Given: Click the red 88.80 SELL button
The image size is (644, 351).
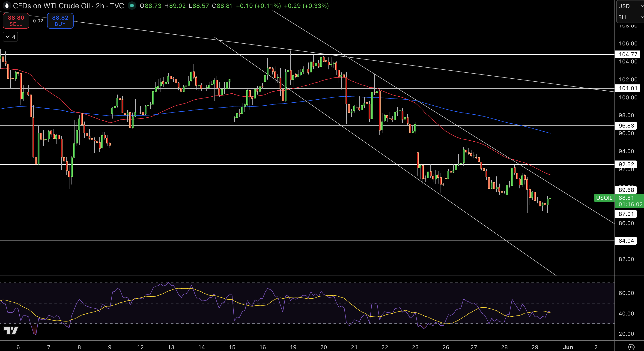Looking at the screenshot, I should click(16, 21).
